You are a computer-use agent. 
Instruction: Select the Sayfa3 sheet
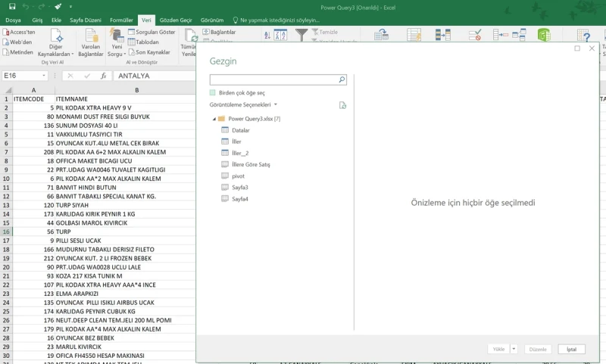[x=235, y=187]
